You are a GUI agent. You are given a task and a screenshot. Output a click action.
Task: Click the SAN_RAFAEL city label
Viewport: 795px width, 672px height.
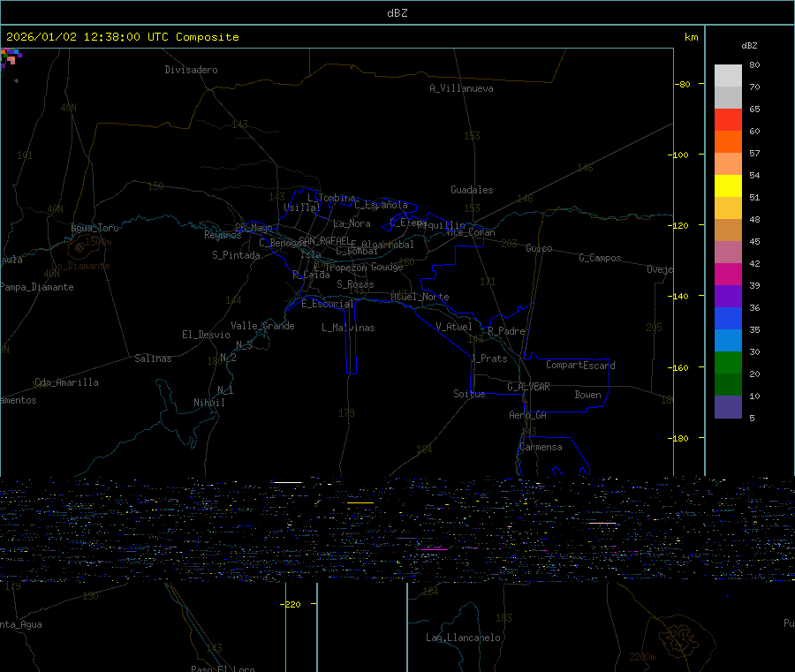click(323, 240)
